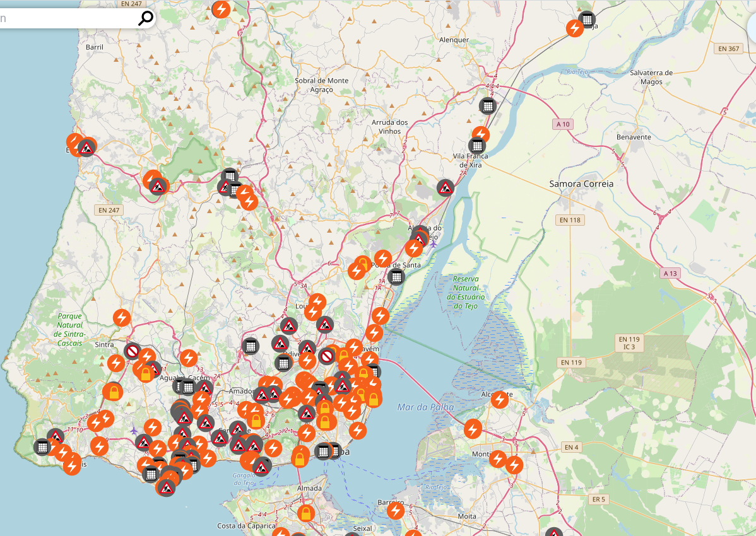Screen dimensions: 756x536
Task: Select the padlock marker at Almada
Action: click(x=305, y=513)
